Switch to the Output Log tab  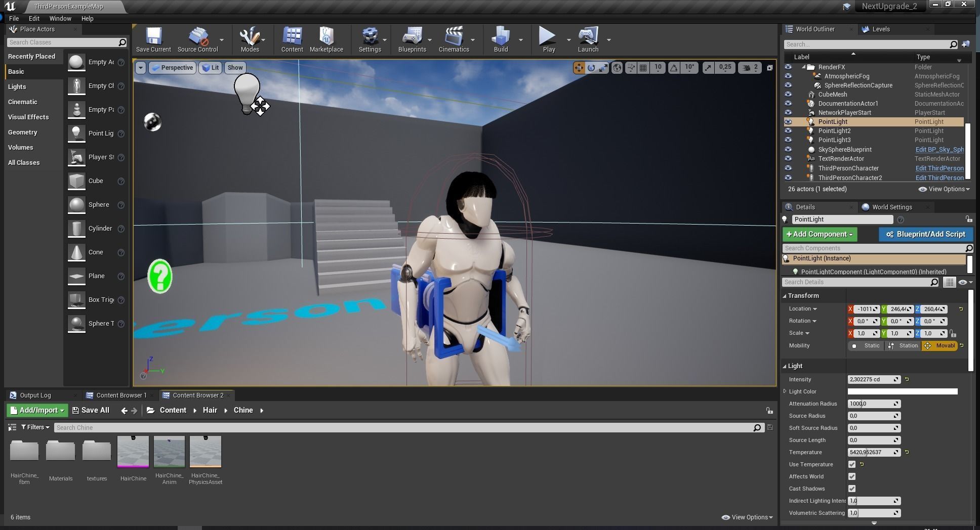[x=35, y=395]
